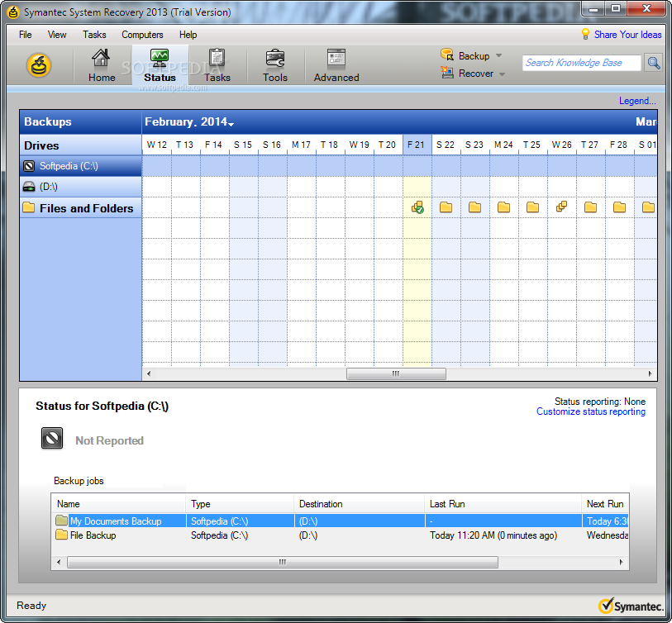
Task: Click the File Backup folder icon
Action: 61,535
